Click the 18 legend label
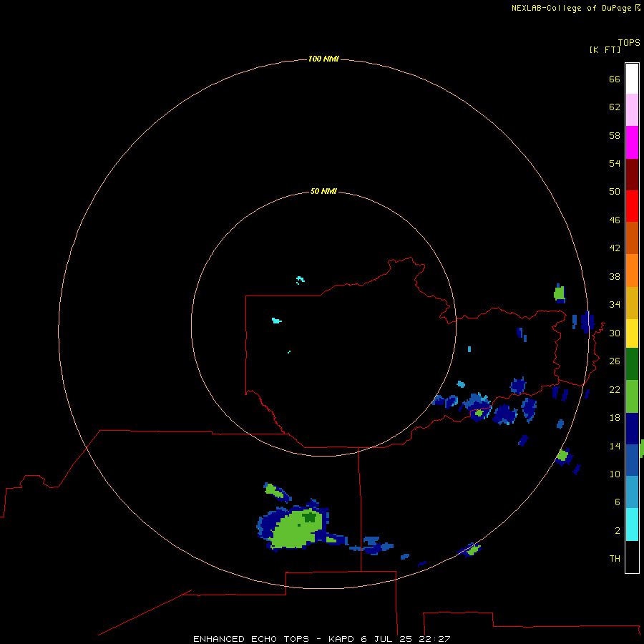This screenshot has width=644, height=644. pos(615,418)
